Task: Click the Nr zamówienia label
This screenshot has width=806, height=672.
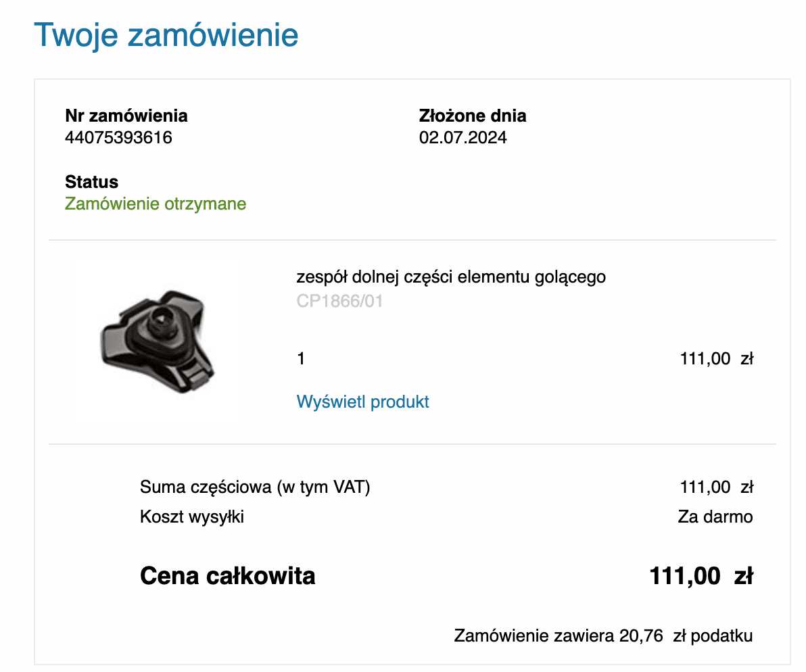Action: pyautogui.click(x=126, y=116)
